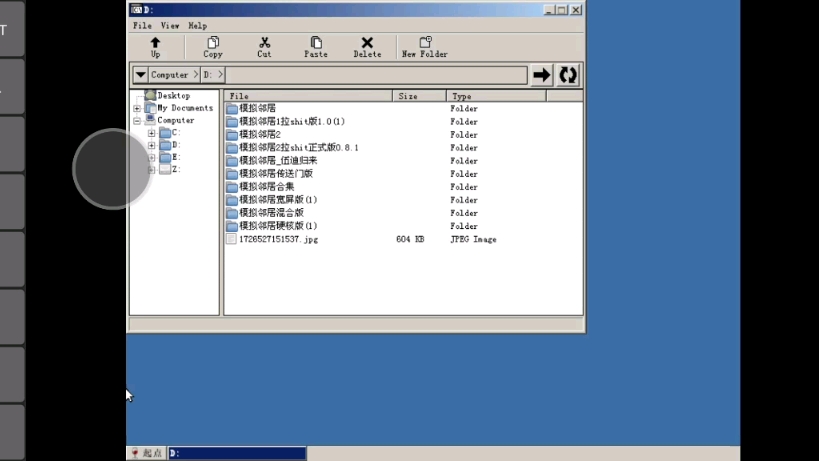Image resolution: width=819 pixels, height=461 pixels.
Task: Click the address bar input field
Action: [377, 75]
